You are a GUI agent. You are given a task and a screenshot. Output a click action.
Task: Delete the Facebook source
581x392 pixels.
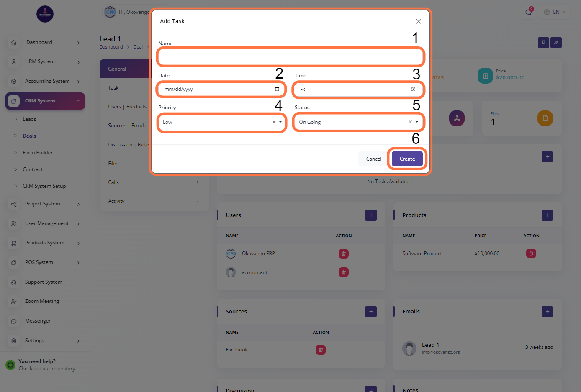320,350
